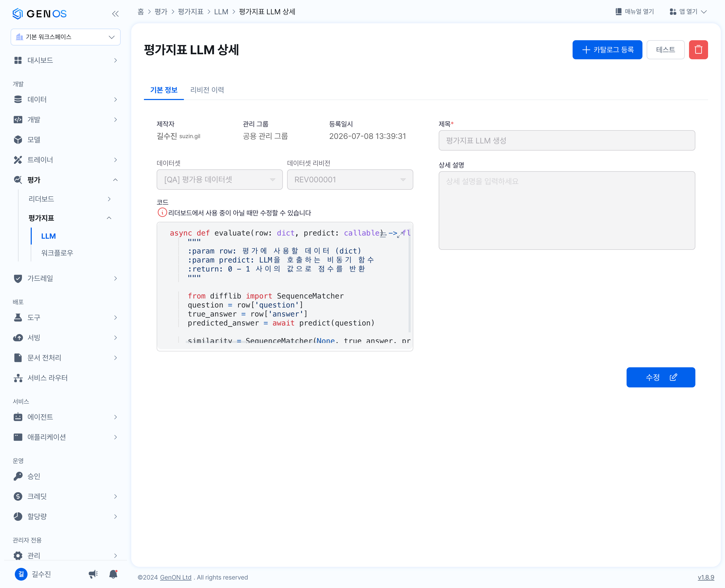Click the 수정 edit button
The image size is (725, 588).
660,377
